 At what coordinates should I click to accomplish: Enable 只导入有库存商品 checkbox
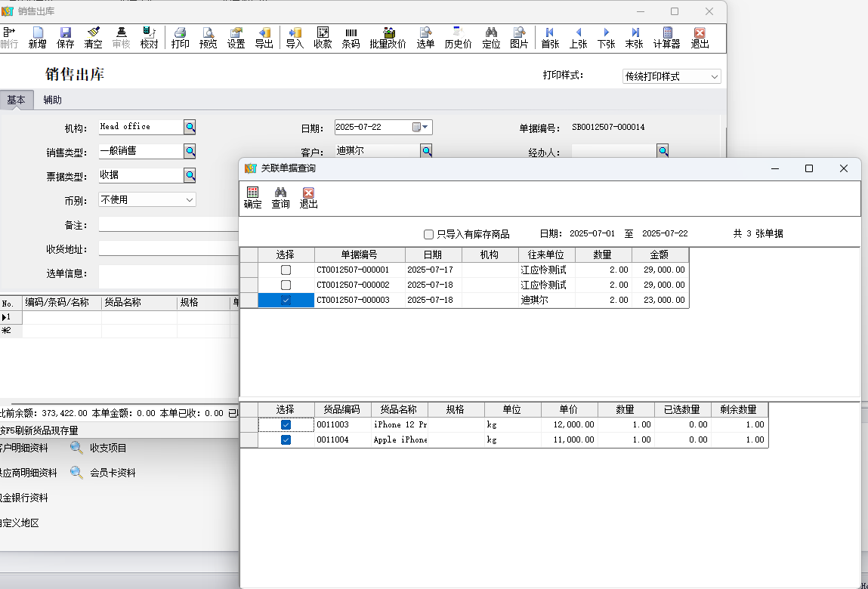(429, 234)
